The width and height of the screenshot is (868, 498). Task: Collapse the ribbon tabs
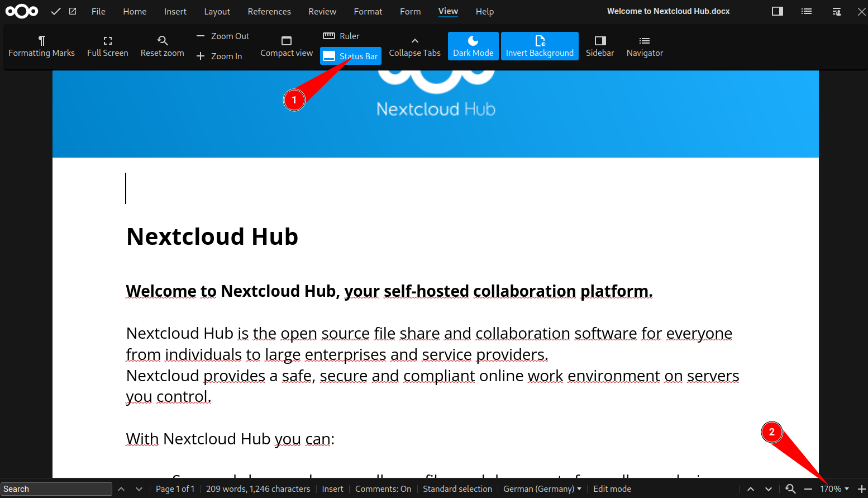pos(414,46)
